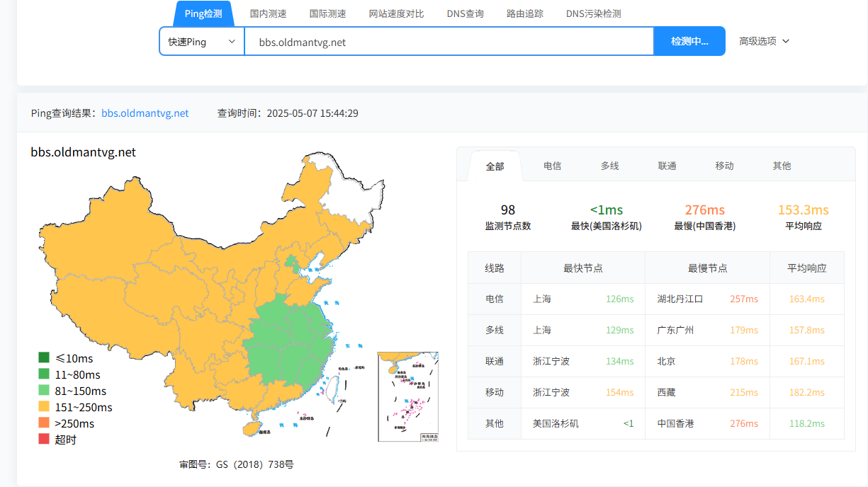Click the 11~80ms legend color swatch

tap(44, 374)
